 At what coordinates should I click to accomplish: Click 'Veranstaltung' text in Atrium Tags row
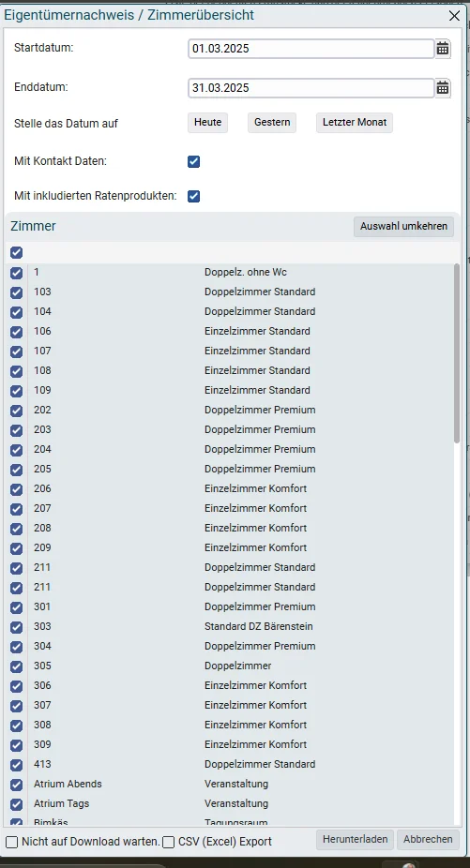[x=236, y=803]
